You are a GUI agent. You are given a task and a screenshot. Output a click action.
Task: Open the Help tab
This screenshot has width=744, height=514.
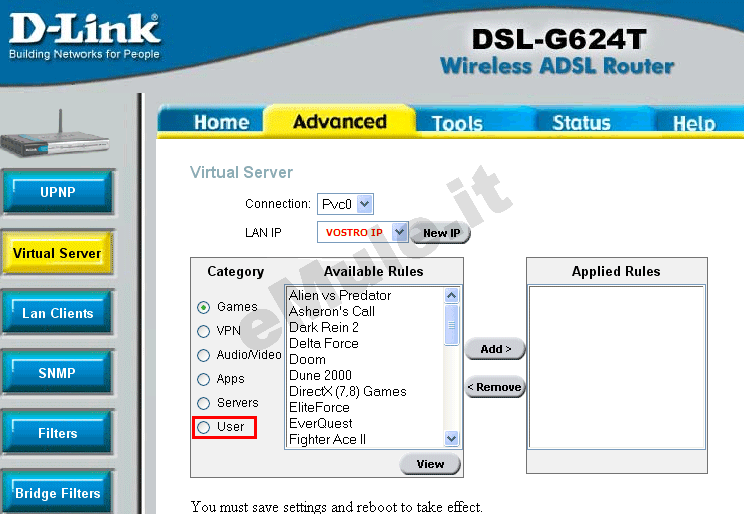coord(694,124)
